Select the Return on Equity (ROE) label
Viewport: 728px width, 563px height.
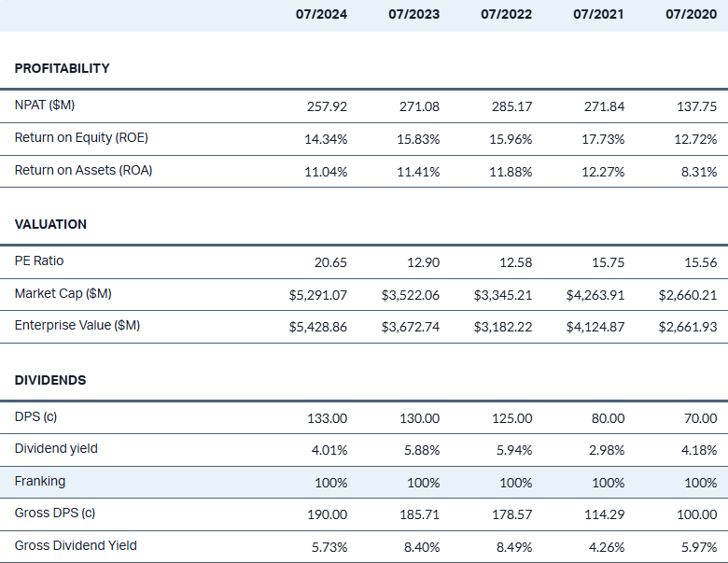(x=81, y=138)
